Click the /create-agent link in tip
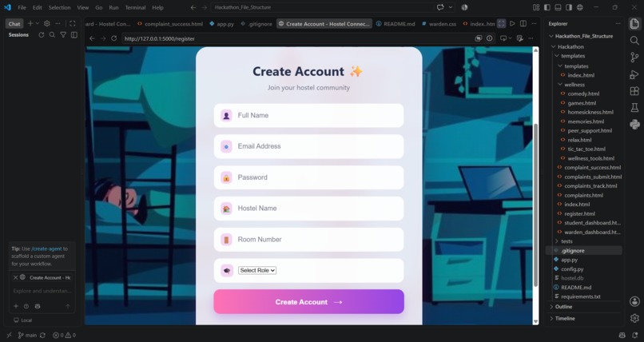Screen dimensions: 644x342 (46, 249)
